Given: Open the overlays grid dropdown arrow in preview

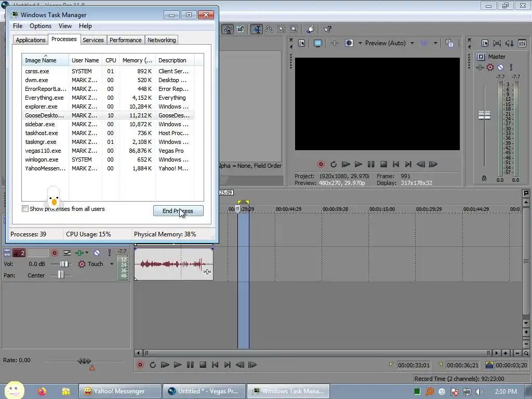Looking at the screenshot, I should tap(435, 43).
